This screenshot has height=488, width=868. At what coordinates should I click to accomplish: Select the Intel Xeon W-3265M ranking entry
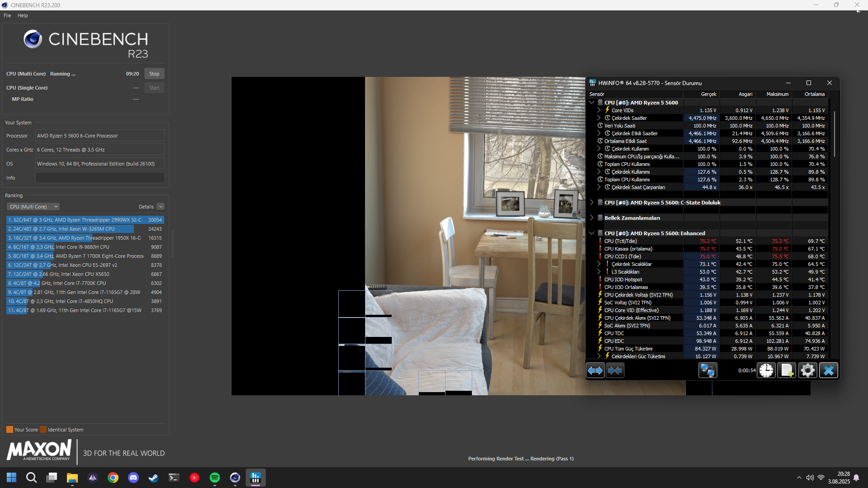click(x=85, y=229)
